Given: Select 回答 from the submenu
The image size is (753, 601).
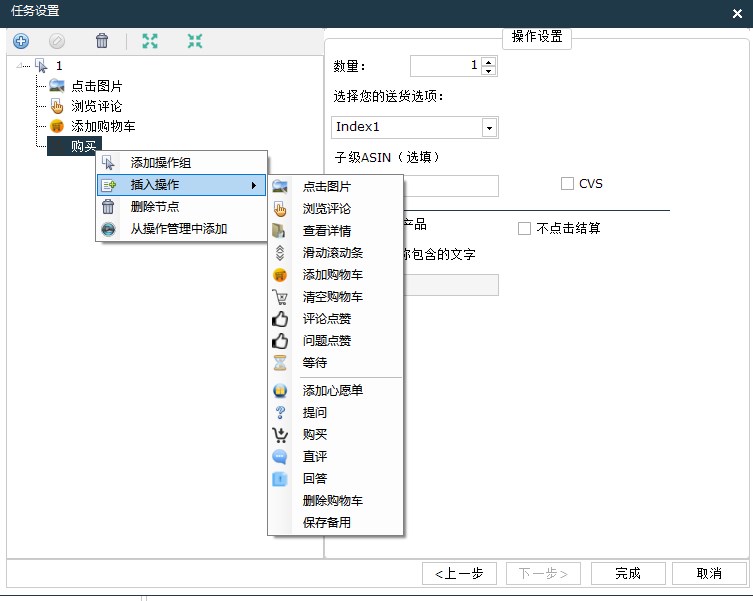Looking at the screenshot, I should (x=335, y=479).
